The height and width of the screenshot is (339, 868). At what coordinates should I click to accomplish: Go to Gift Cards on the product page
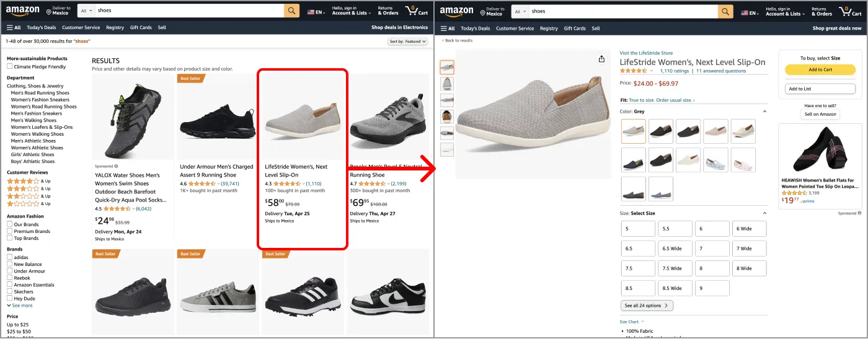(x=575, y=28)
